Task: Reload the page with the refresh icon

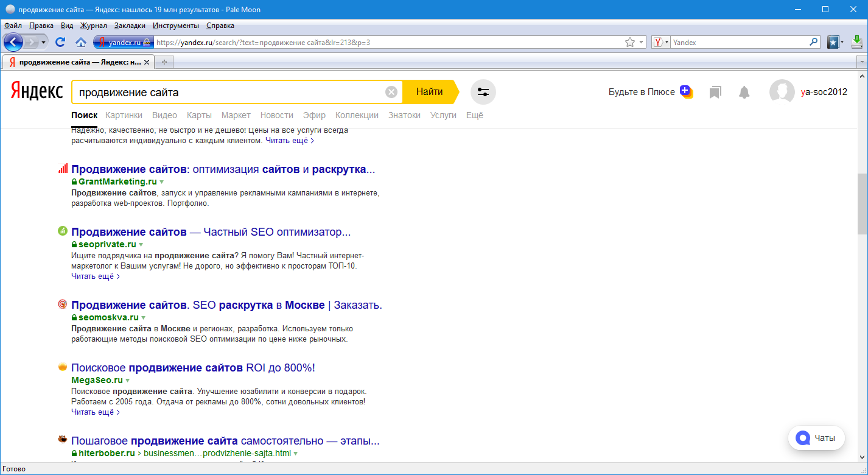Action: (60, 43)
